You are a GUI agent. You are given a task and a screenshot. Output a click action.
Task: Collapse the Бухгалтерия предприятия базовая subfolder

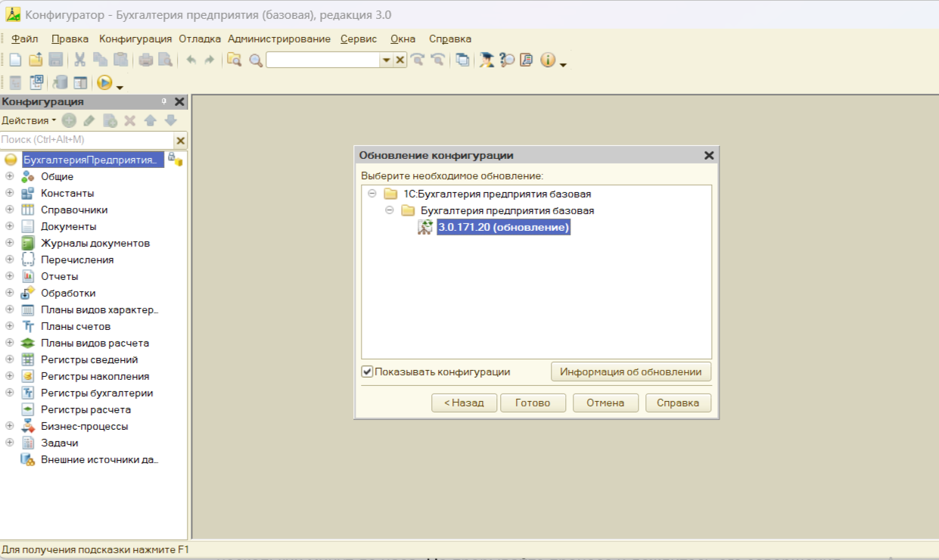pos(389,210)
